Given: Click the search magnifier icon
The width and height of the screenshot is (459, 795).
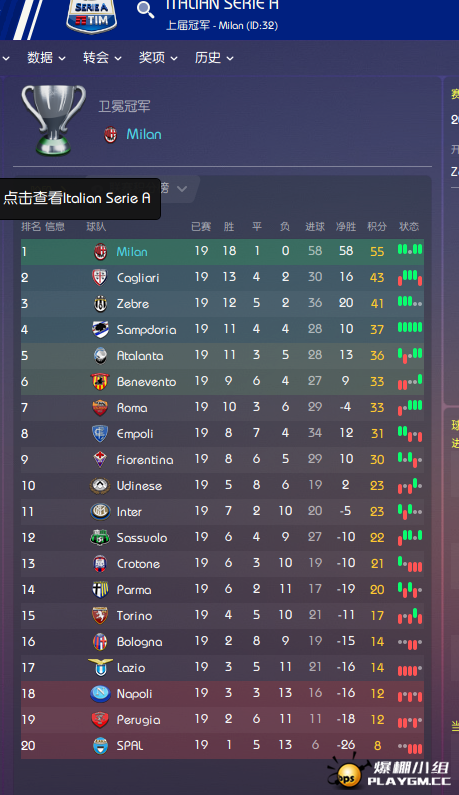Looking at the screenshot, I should (145, 9).
